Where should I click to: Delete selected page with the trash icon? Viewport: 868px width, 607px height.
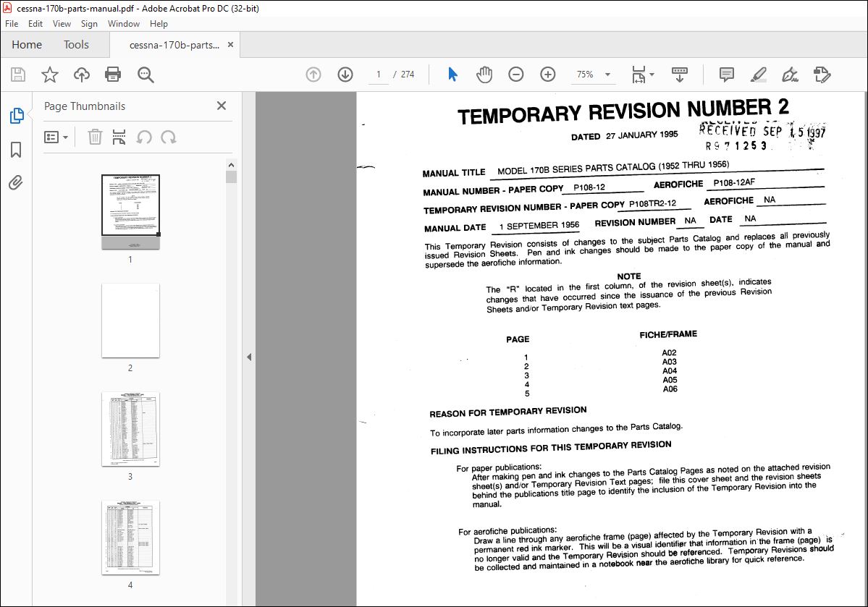point(96,137)
